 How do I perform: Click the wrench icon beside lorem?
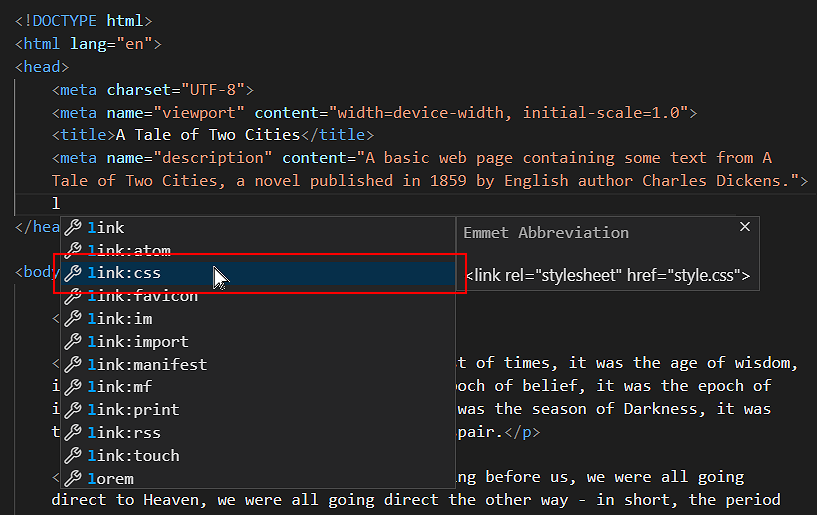[73, 479]
